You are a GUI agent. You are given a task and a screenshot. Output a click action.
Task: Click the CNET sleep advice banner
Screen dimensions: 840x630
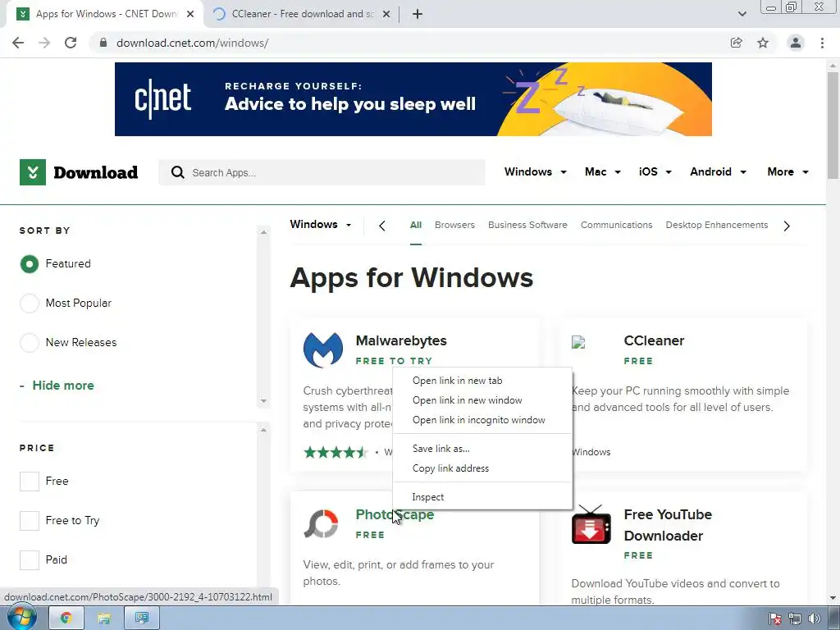[x=413, y=99]
